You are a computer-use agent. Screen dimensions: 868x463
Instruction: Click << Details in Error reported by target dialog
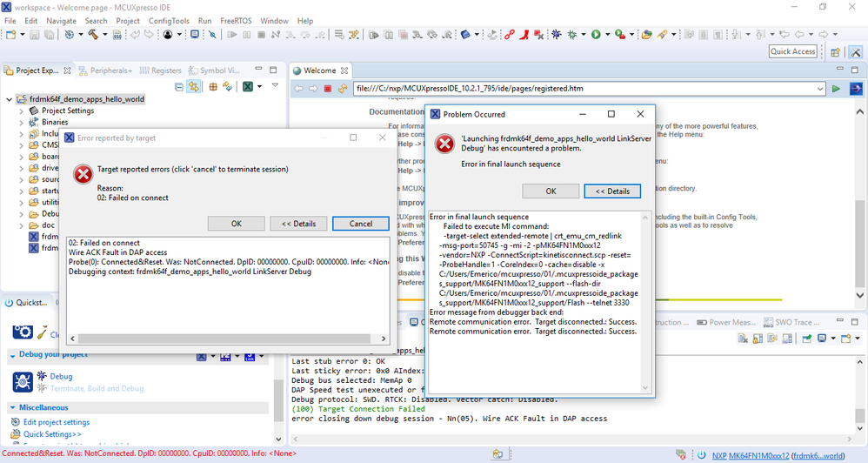(298, 224)
